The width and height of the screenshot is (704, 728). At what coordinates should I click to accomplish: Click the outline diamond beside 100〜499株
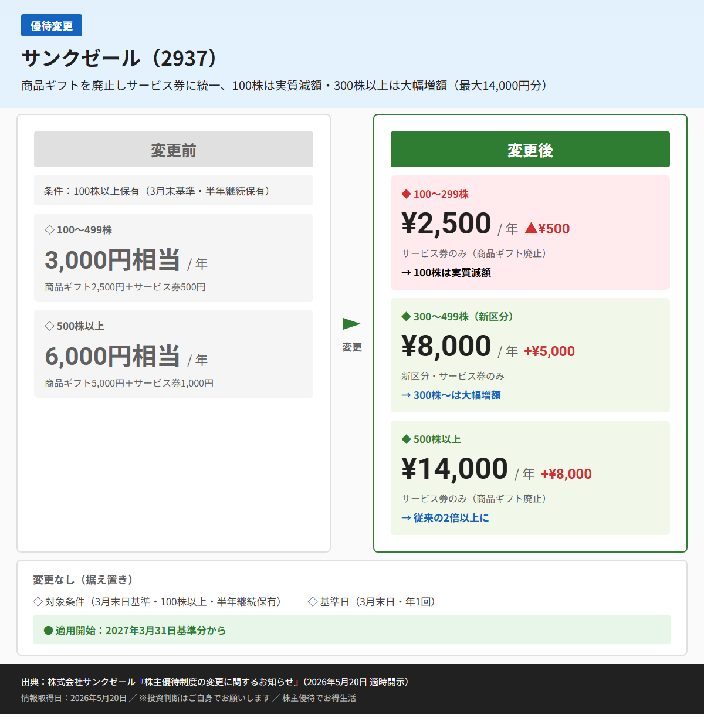(49, 230)
